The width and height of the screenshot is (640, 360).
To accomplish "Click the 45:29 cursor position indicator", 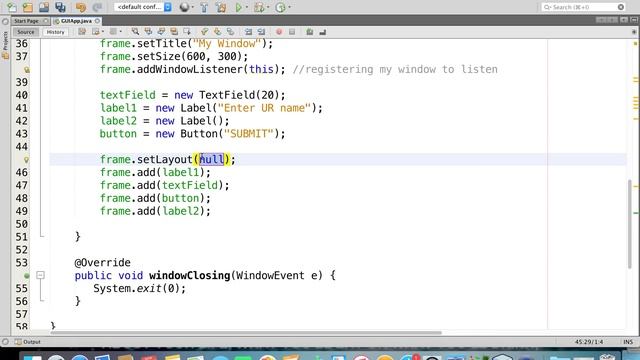I will coord(589,342).
